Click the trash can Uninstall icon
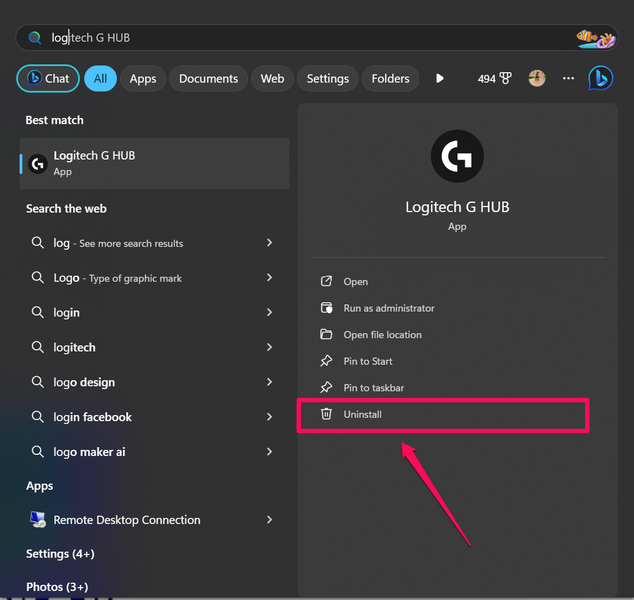Image resolution: width=634 pixels, height=600 pixels. click(x=326, y=414)
